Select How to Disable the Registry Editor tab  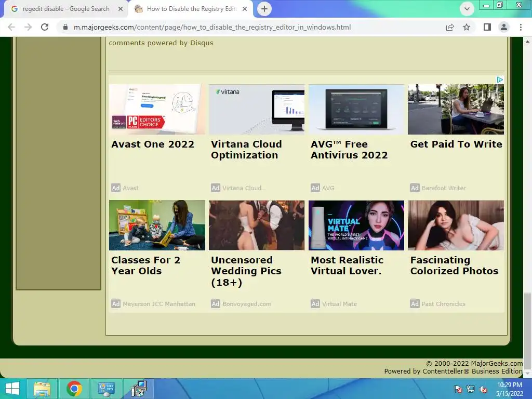(191, 9)
